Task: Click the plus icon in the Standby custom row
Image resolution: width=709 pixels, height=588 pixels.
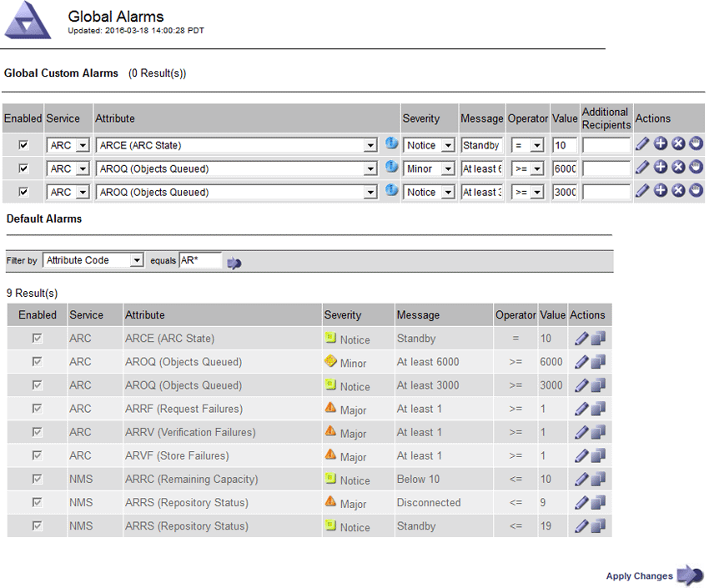Action: [x=661, y=144]
